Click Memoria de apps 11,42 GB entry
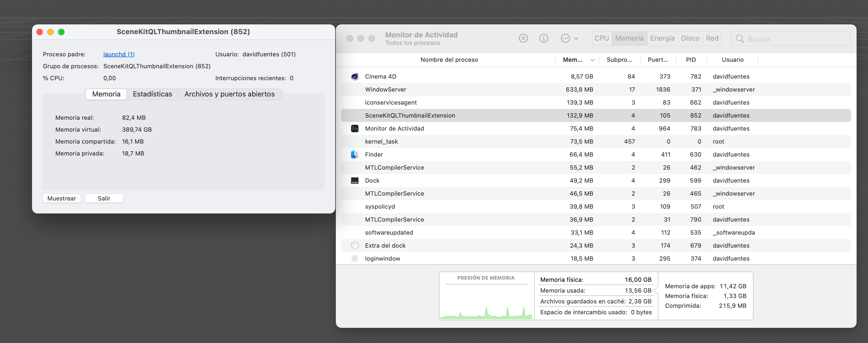 coord(706,286)
